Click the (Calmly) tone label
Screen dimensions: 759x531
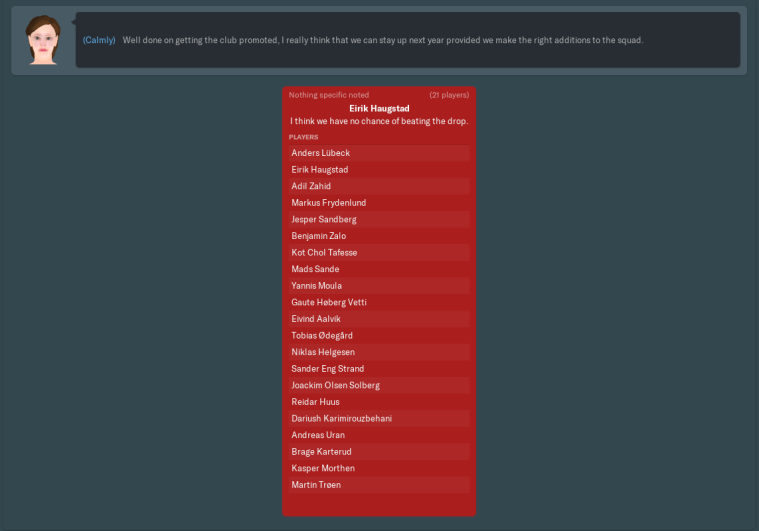[x=99, y=40]
